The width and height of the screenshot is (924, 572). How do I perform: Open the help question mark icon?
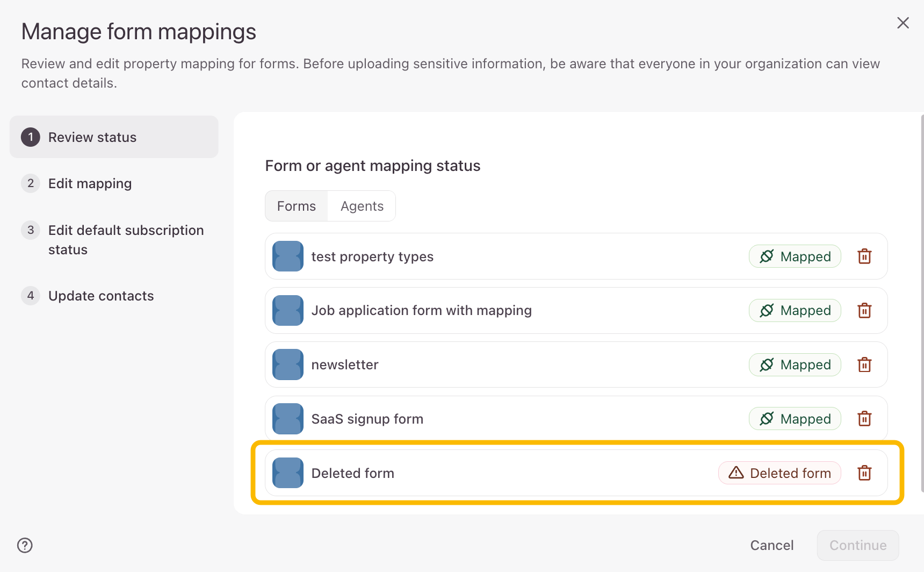(x=25, y=545)
